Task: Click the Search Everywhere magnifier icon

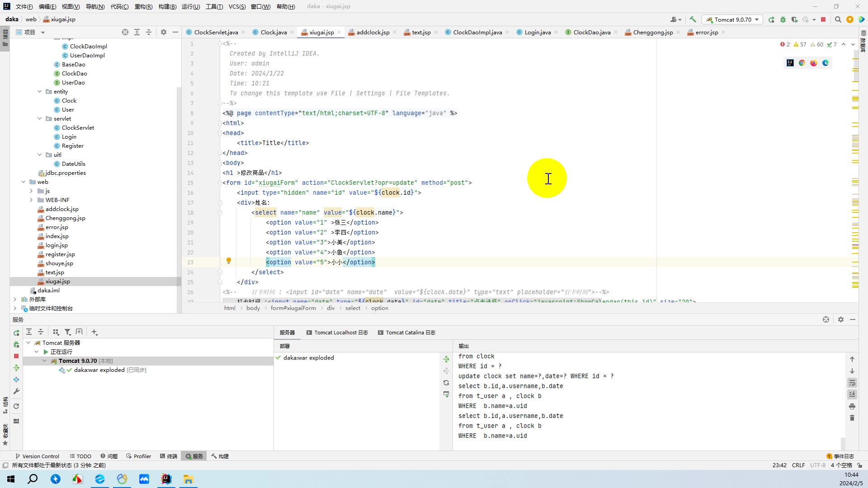Action: click(x=838, y=19)
